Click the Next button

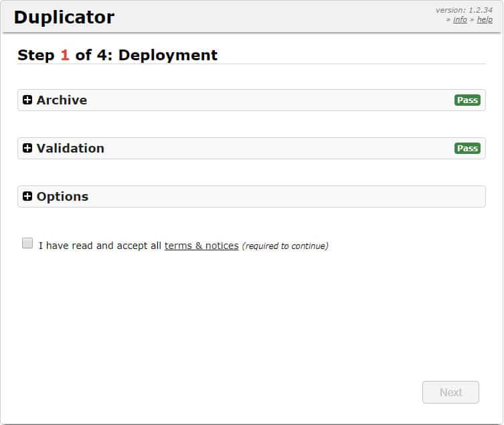[450, 392]
